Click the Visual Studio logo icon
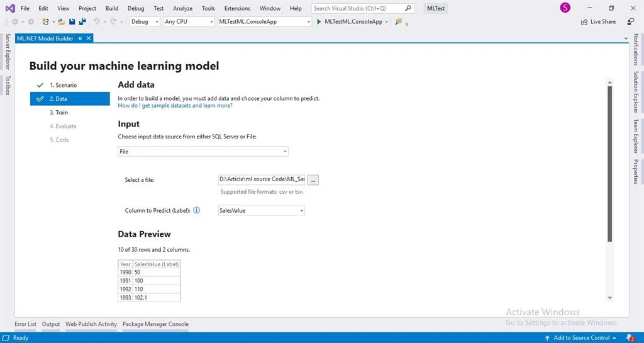The width and height of the screenshot is (644, 343). click(x=10, y=8)
